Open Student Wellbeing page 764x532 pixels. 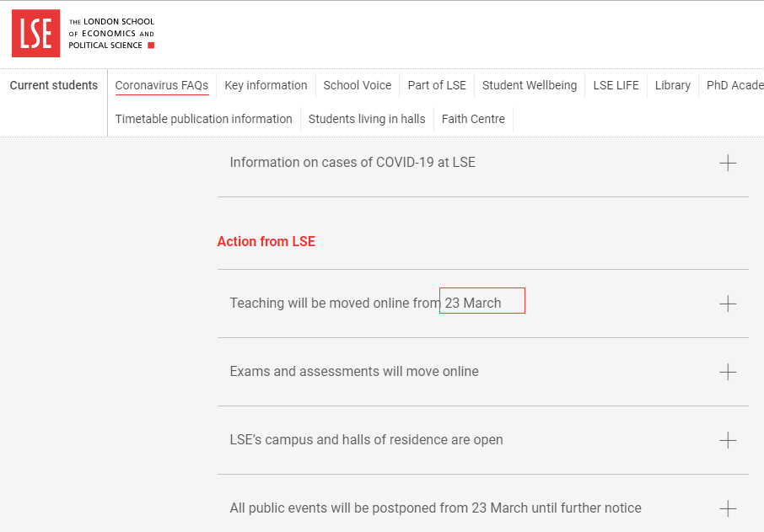pyautogui.click(x=530, y=85)
